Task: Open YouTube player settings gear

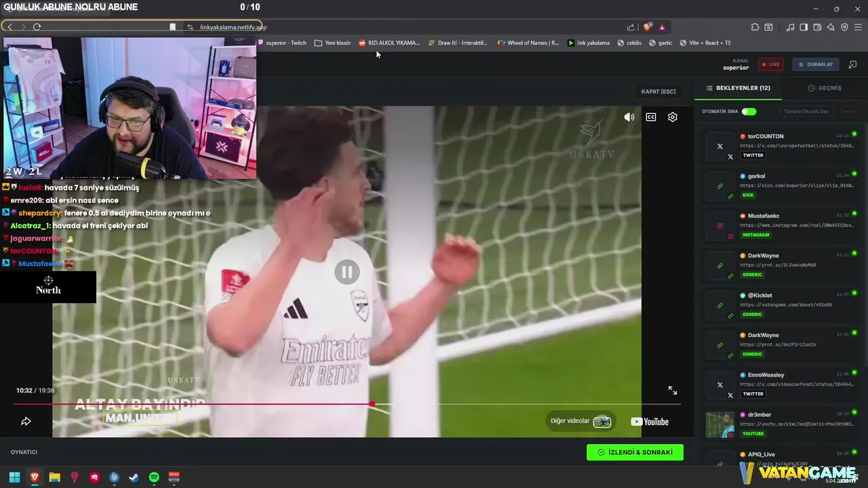Action: coord(673,117)
